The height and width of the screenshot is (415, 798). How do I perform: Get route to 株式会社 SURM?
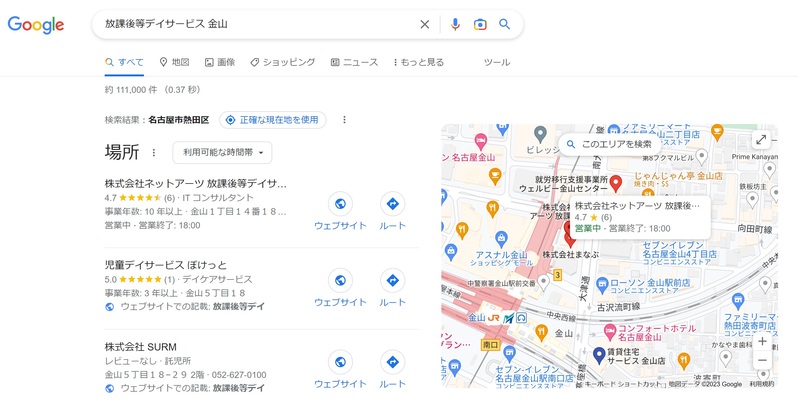[392, 370]
